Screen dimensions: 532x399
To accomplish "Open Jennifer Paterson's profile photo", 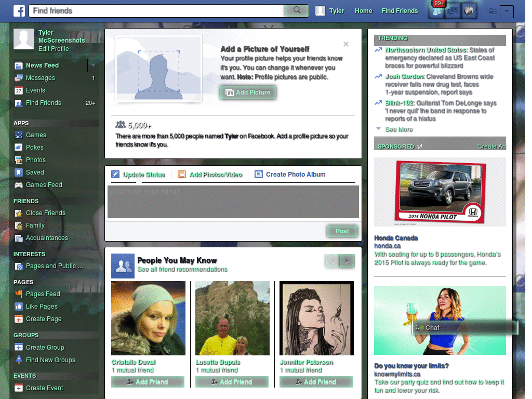I will [316, 318].
